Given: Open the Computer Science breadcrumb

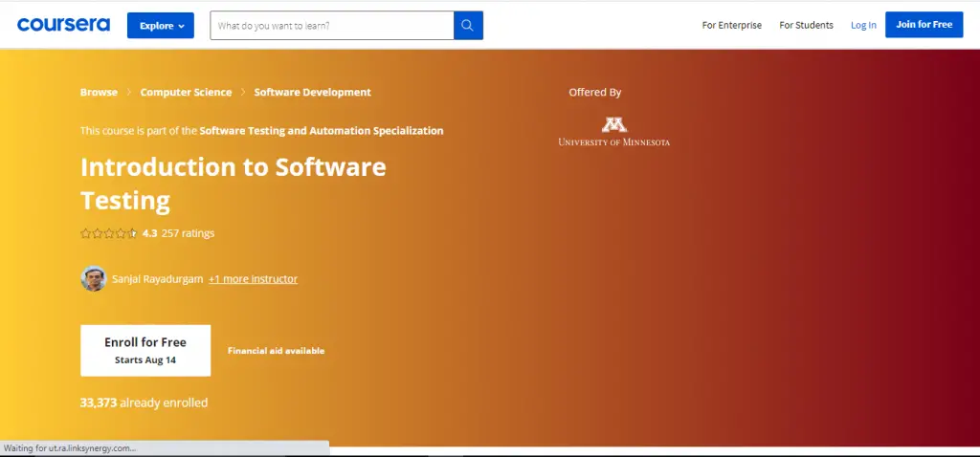Looking at the screenshot, I should [x=186, y=93].
